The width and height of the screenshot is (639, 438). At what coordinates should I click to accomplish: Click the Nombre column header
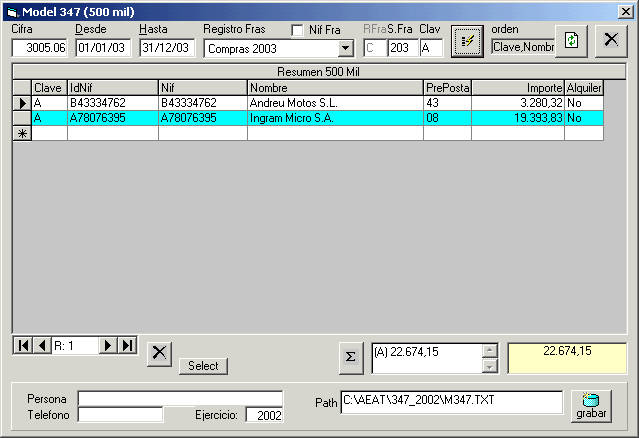[334, 88]
